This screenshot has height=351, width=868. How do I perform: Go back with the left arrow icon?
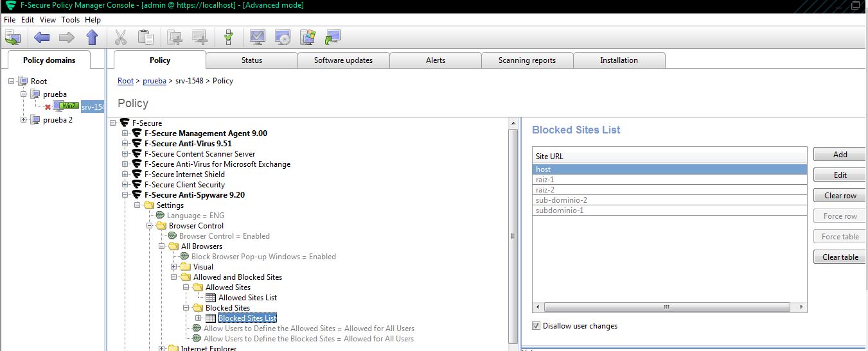[42, 37]
